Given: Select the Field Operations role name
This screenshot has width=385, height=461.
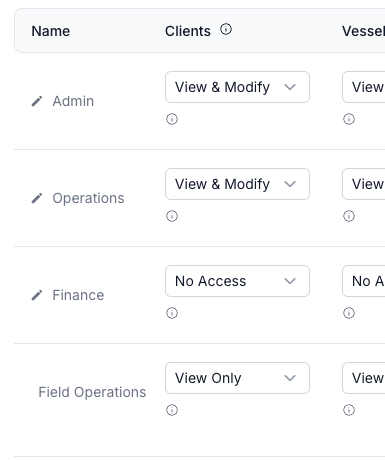Looking at the screenshot, I should coord(92,392).
